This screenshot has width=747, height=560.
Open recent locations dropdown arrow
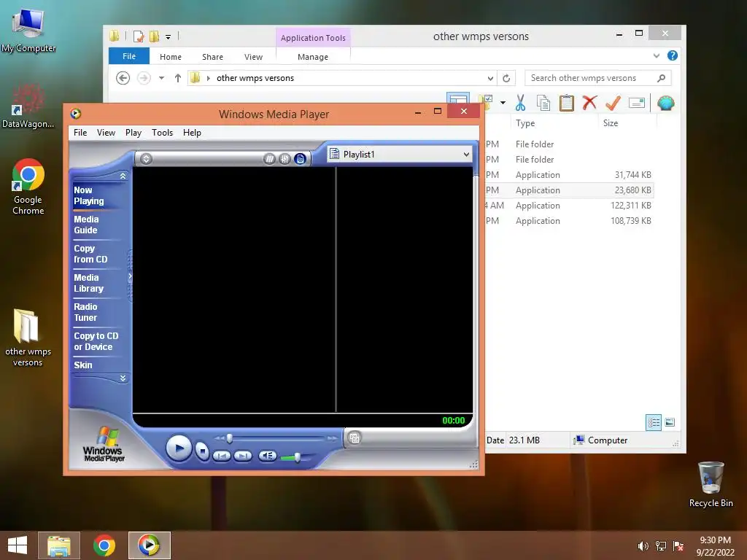point(161,78)
